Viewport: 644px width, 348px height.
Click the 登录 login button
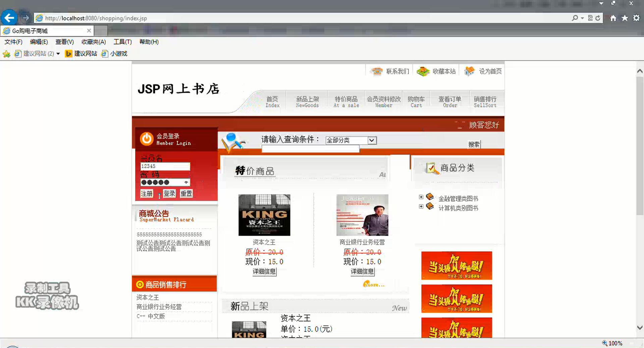169,194
